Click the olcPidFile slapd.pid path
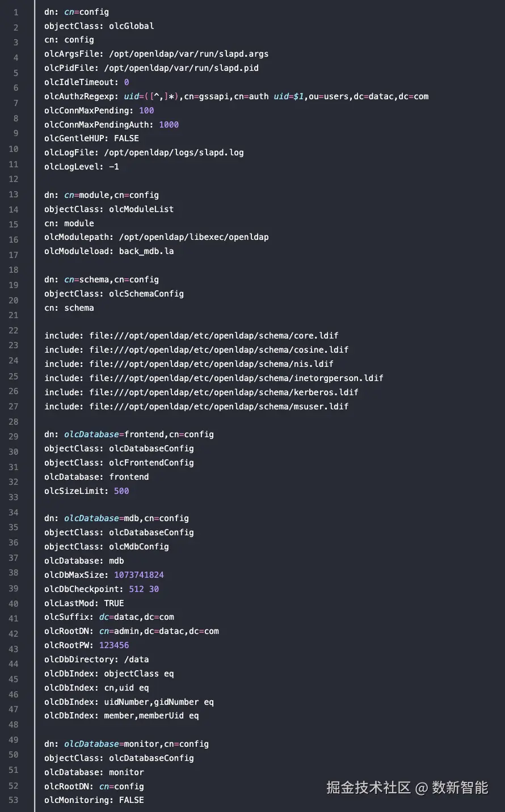The image size is (505, 812). click(x=181, y=68)
